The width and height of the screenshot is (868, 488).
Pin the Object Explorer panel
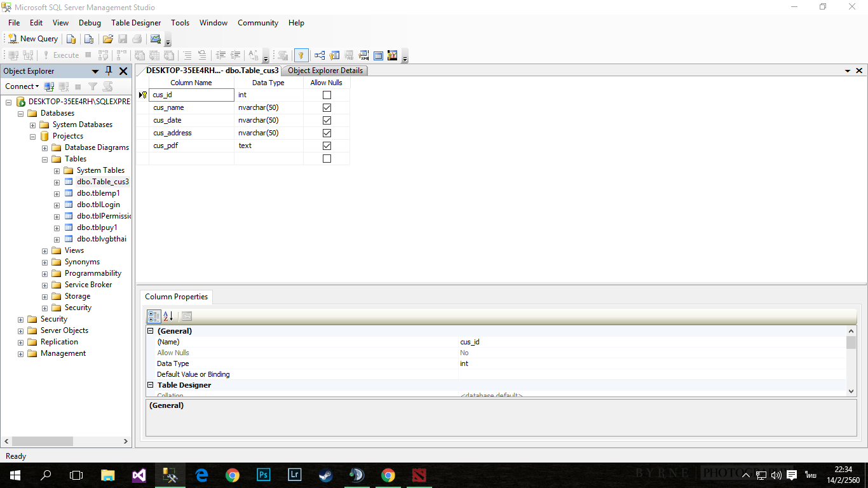109,71
